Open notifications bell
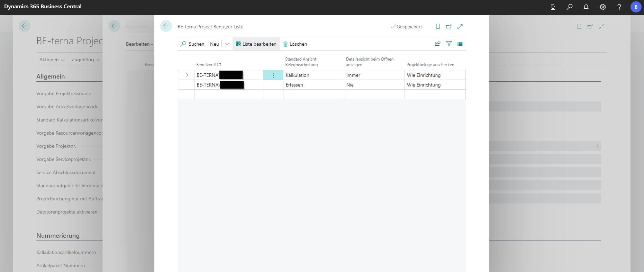The height and width of the screenshot is (272, 644). point(586,7)
